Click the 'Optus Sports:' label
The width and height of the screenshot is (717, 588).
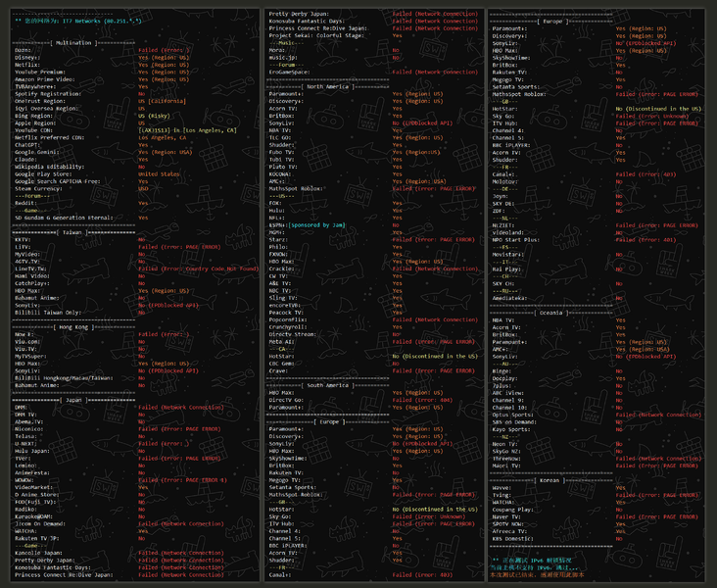pyautogui.click(x=512, y=416)
